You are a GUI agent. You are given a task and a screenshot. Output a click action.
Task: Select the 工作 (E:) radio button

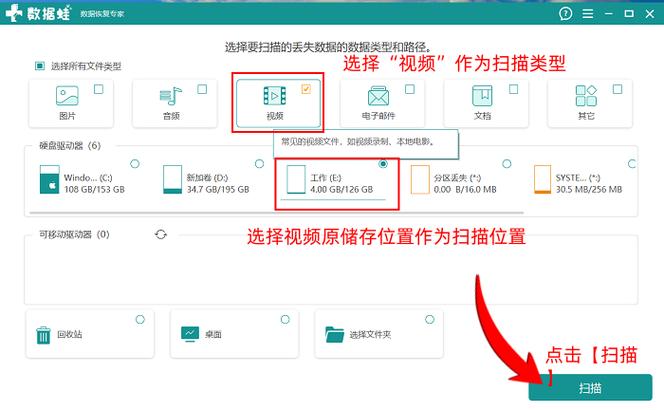coord(383,164)
